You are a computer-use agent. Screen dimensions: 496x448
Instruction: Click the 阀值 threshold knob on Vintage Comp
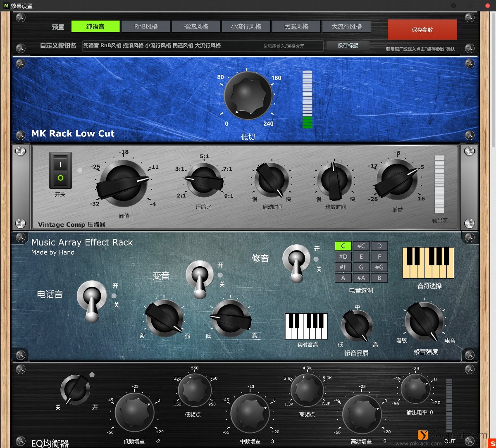pyautogui.click(x=124, y=182)
